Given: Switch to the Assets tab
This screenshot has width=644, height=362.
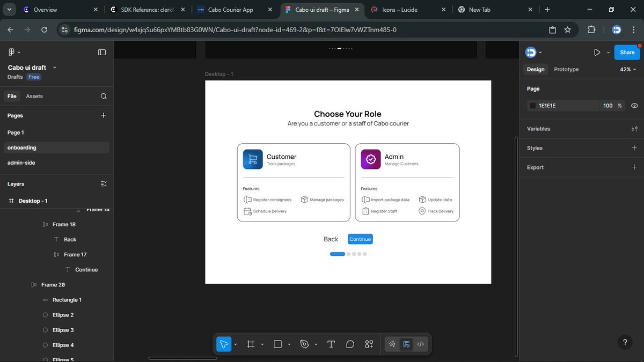Looking at the screenshot, I should point(34,97).
